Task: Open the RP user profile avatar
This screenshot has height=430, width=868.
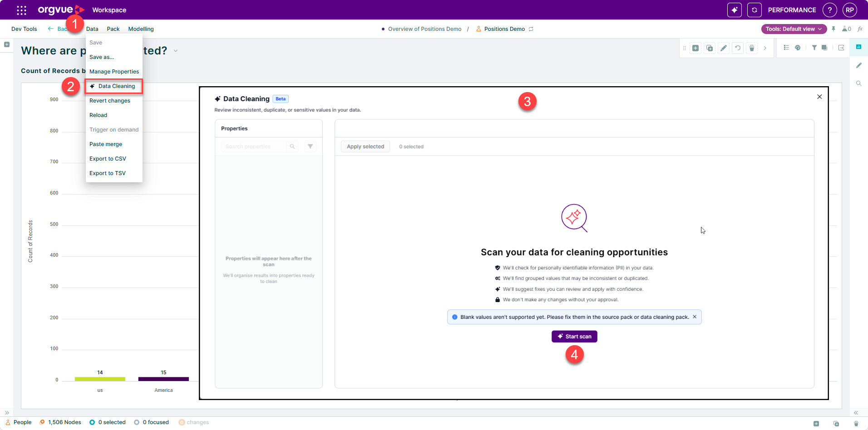Action: 849,10
